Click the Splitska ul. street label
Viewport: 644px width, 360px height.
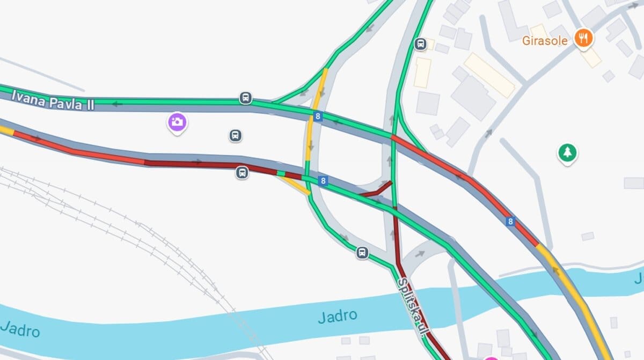pyautogui.click(x=413, y=306)
